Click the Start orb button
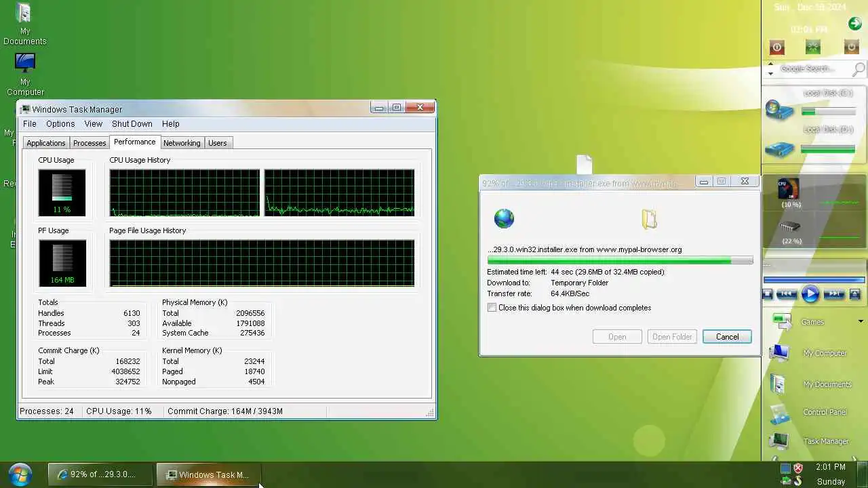868x488 pixels. coord(20,474)
